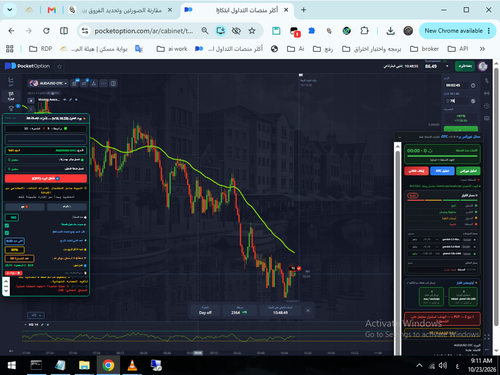Collapse the Moving Average indicator legend arrow

click(31, 100)
